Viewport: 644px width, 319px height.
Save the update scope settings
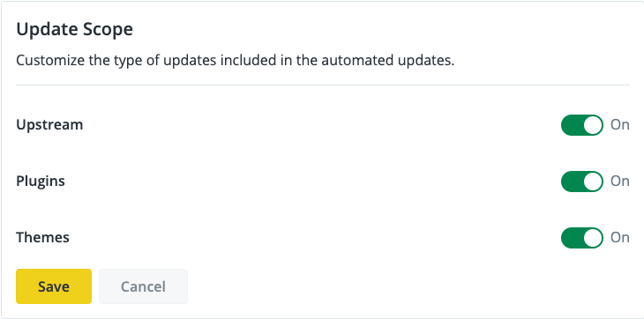(54, 286)
